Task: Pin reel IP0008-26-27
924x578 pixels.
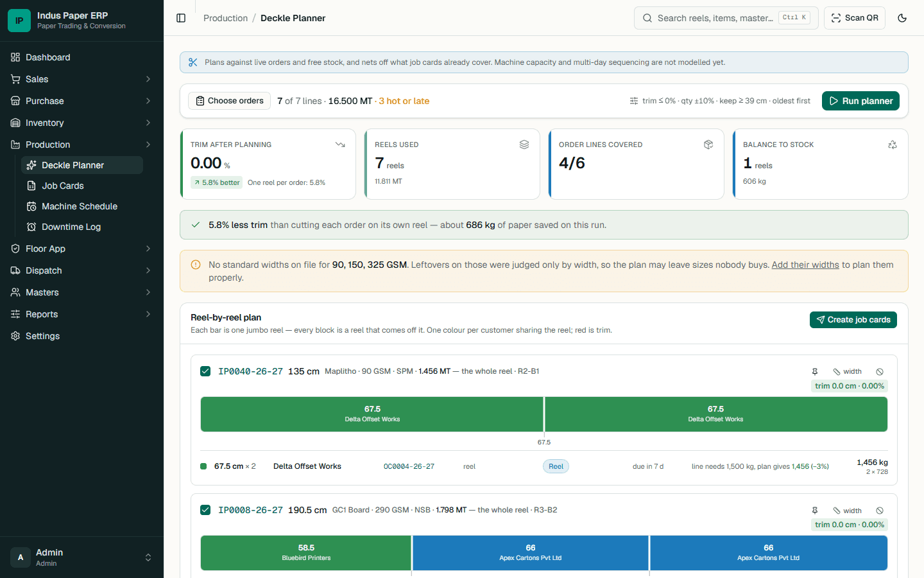Action: point(815,511)
